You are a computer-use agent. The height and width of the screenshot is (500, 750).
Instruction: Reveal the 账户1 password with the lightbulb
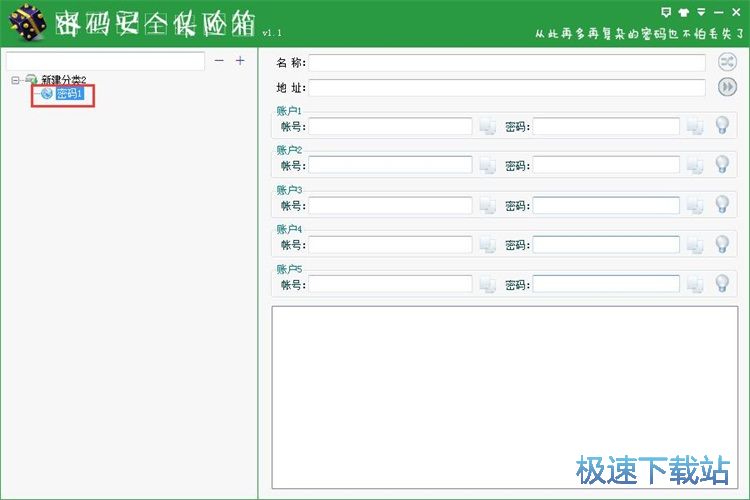point(721,125)
